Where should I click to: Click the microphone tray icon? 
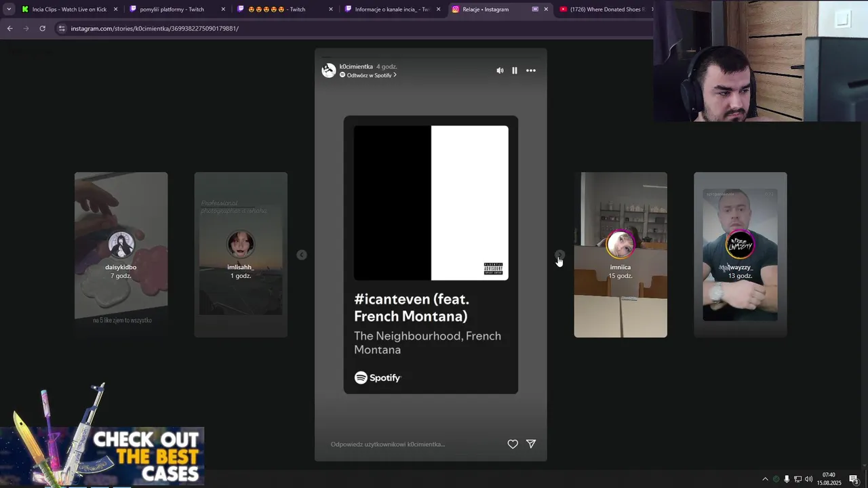coord(787,479)
